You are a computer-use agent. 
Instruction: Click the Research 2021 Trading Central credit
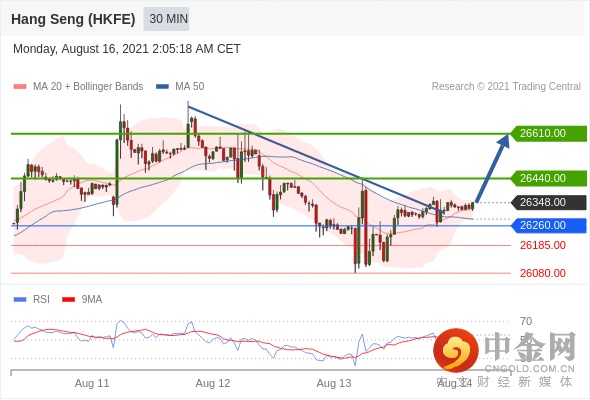506,87
